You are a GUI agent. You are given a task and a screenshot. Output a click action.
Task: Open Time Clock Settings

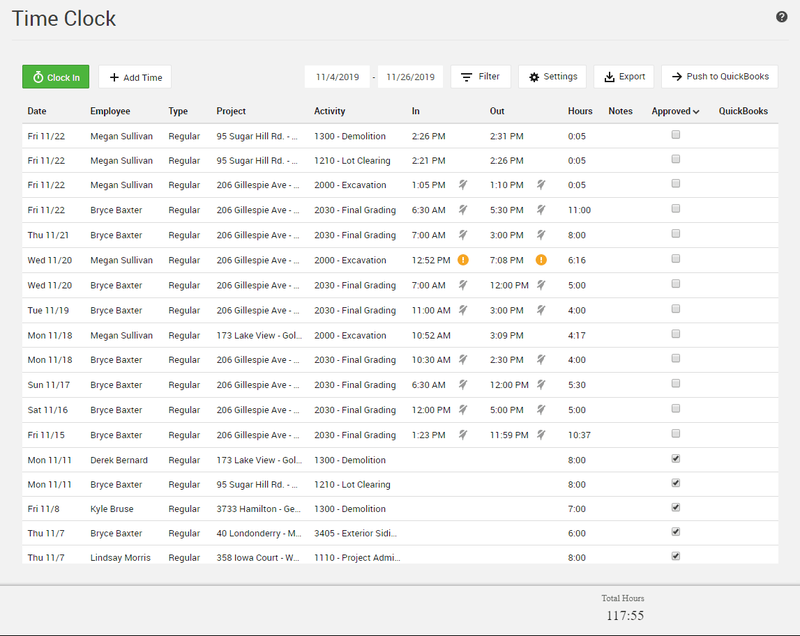553,77
